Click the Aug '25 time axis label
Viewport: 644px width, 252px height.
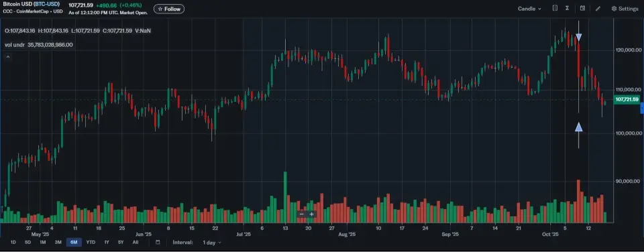tap(347, 235)
